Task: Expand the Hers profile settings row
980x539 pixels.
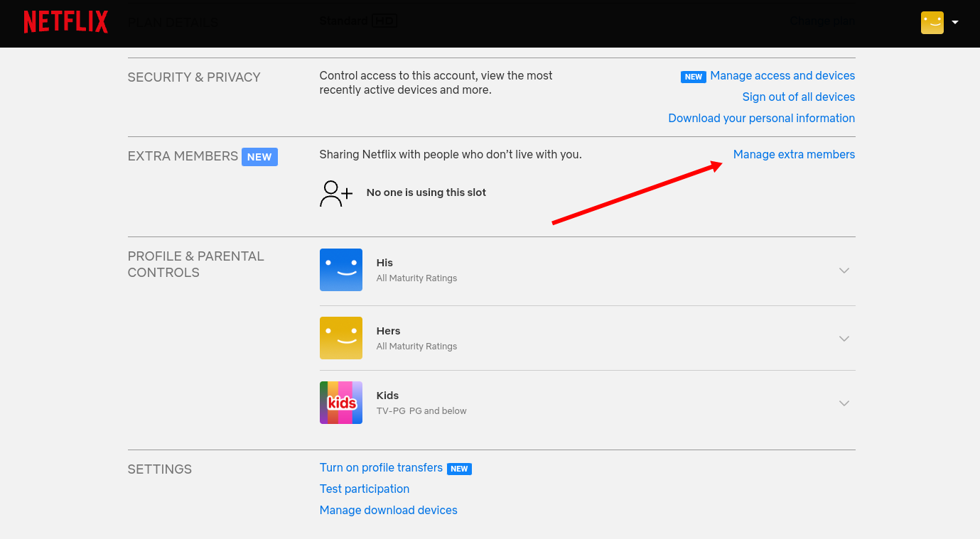Action: [844, 338]
